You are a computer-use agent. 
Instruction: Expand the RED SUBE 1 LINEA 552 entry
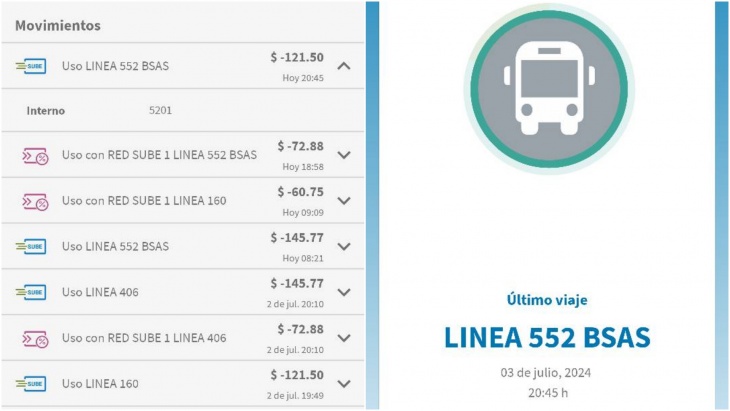[344, 155]
